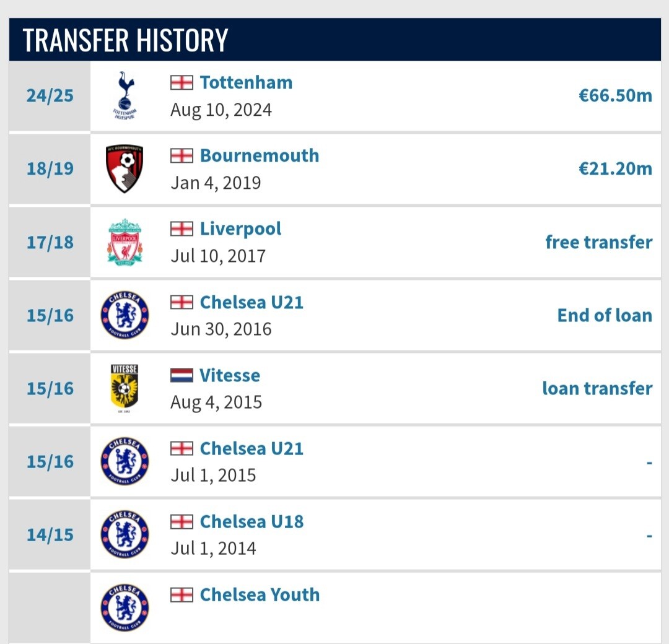Click Chelsea crest in Chelsea Youth row

pyautogui.click(x=125, y=607)
